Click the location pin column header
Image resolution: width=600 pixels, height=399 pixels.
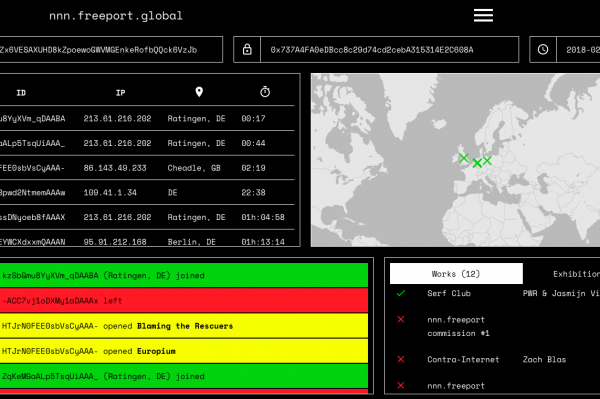pos(199,92)
